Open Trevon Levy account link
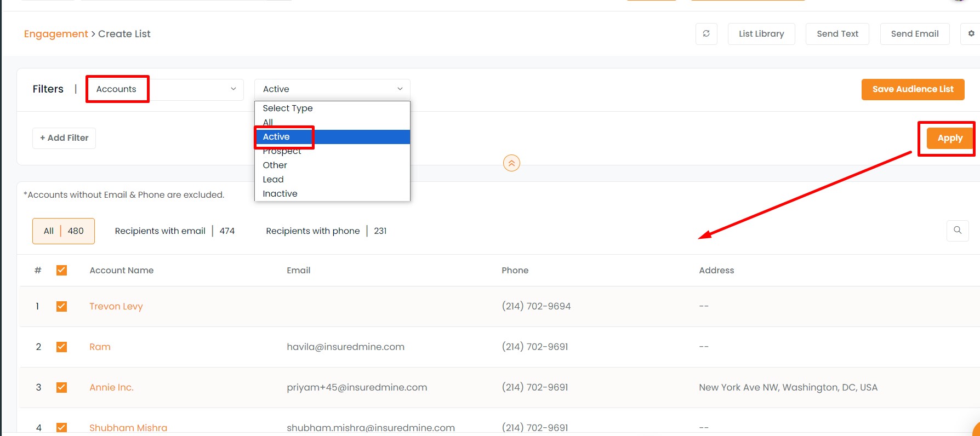The width and height of the screenshot is (980, 436). [x=116, y=306]
